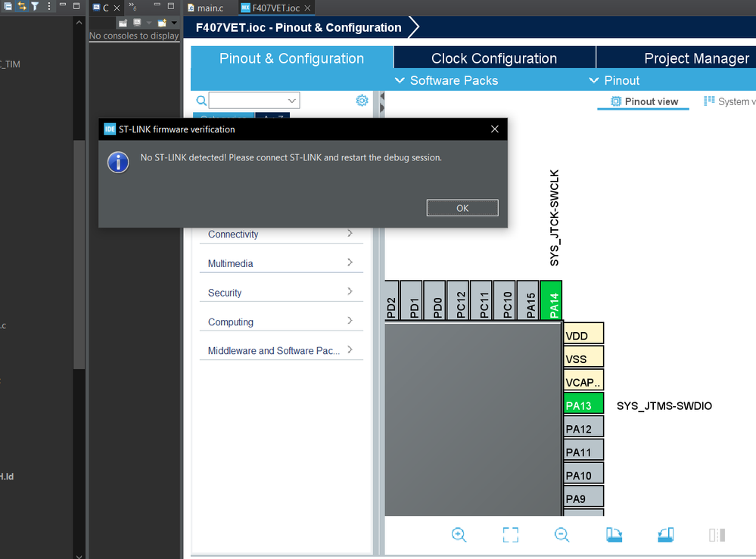Open categories settings gear icon
The image size is (756, 559).
click(362, 101)
